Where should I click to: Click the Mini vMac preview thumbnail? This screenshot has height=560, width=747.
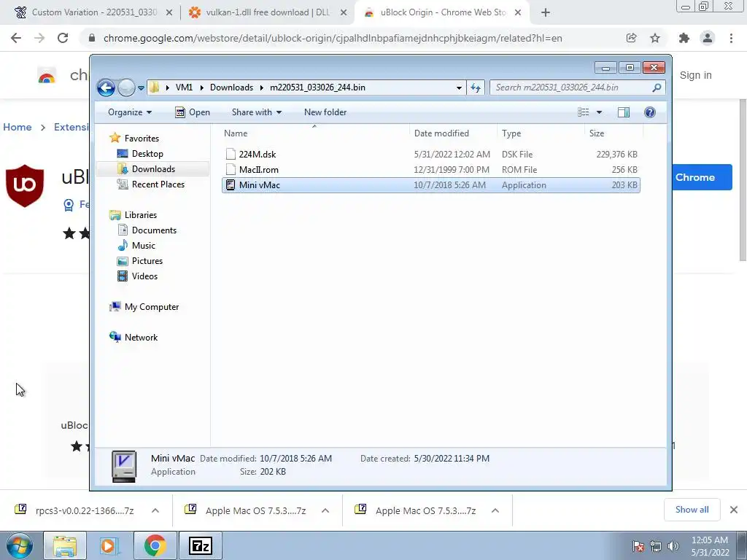tap(124, 467)
